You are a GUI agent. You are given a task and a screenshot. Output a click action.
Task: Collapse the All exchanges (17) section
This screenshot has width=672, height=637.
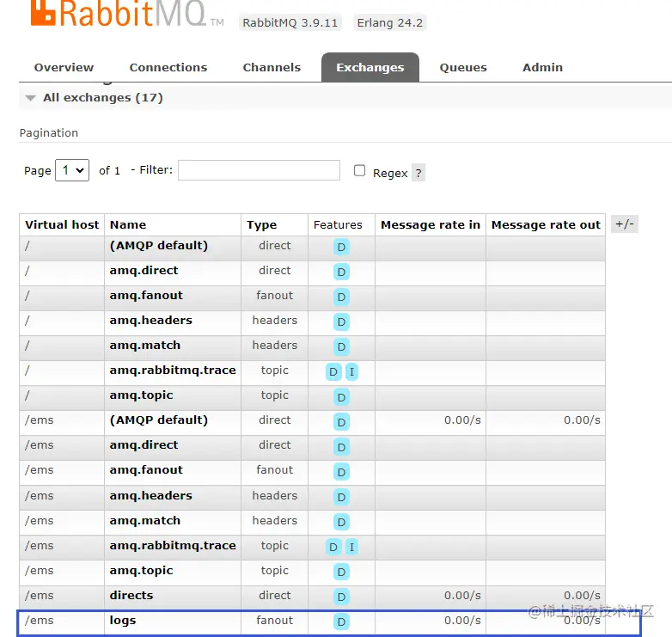coord(103,98)
